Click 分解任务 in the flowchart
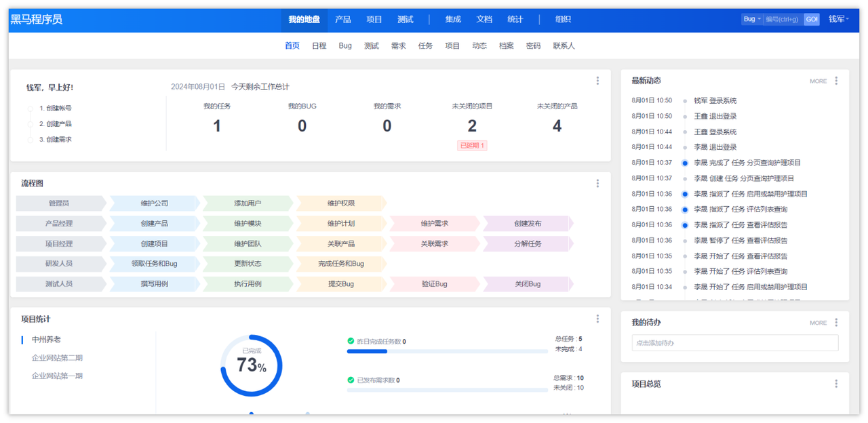The image size is (868, 423). [528, 244]
